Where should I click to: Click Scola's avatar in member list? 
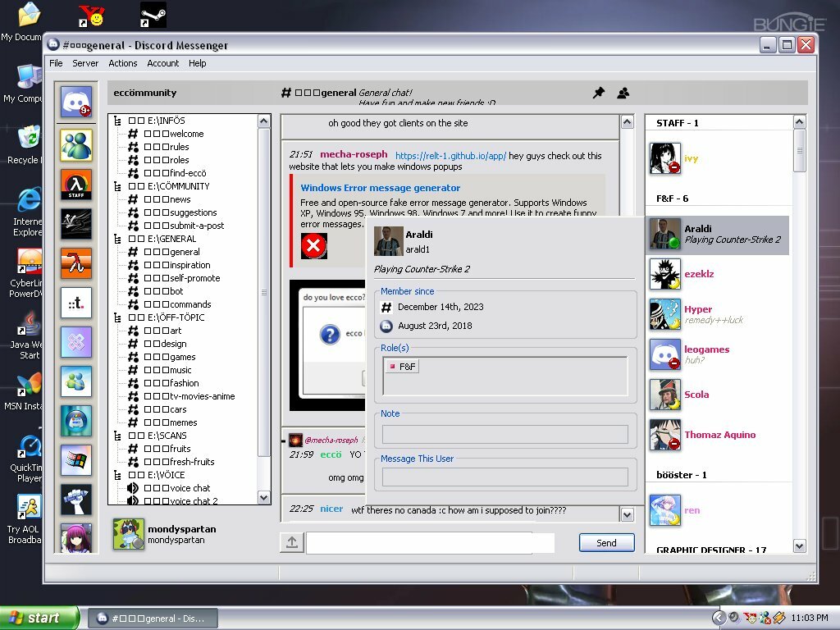(665, 395)
